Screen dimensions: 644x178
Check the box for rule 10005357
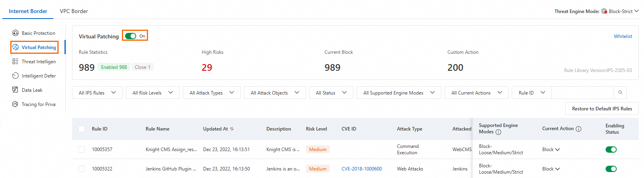tap(82, 150)
